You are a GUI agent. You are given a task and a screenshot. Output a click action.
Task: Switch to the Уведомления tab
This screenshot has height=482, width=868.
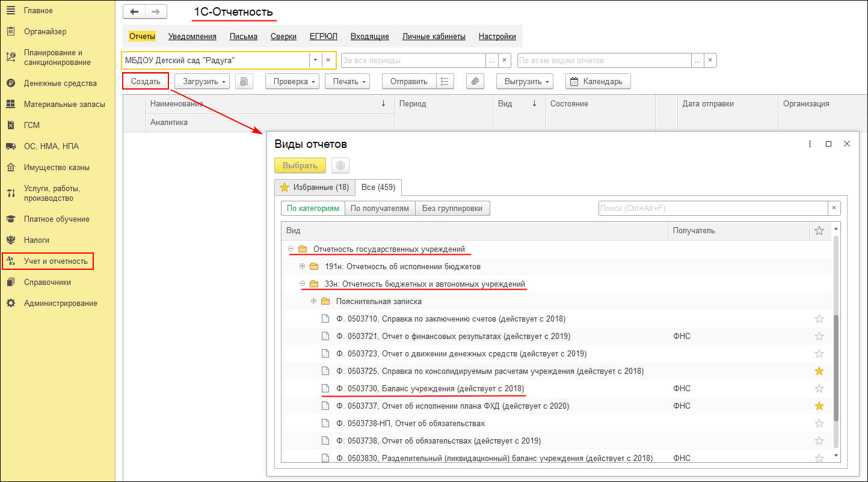[192, 36]
